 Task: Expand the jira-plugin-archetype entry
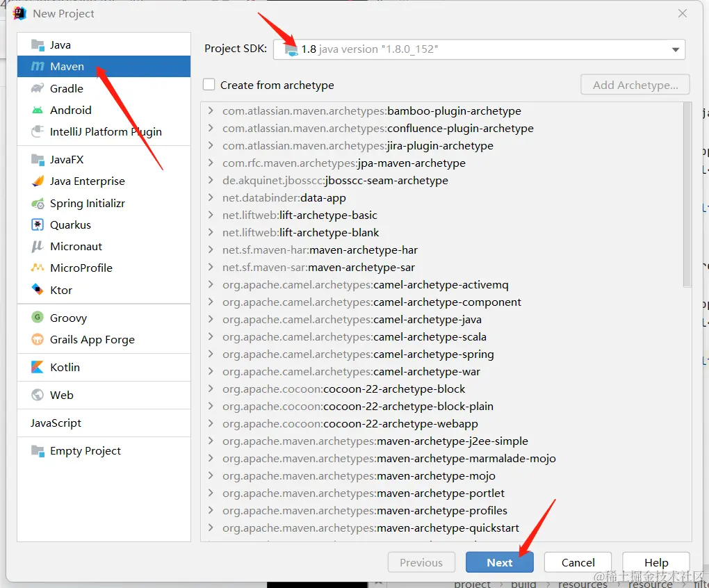(210, 145)
